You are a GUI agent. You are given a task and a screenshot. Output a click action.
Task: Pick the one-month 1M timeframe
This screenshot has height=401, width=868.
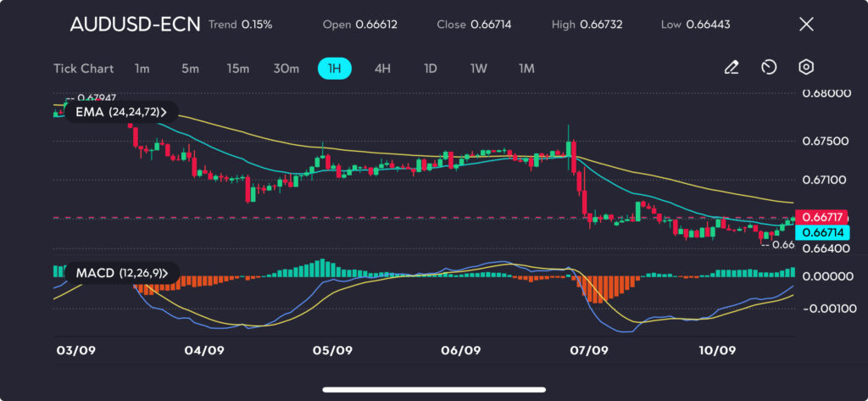pos(526,68)
